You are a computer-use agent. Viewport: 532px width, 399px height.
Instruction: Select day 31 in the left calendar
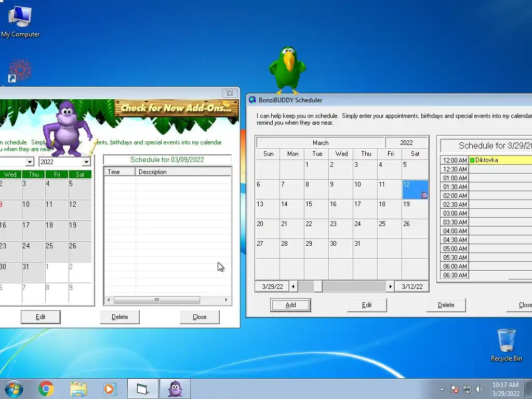point(33,272)
